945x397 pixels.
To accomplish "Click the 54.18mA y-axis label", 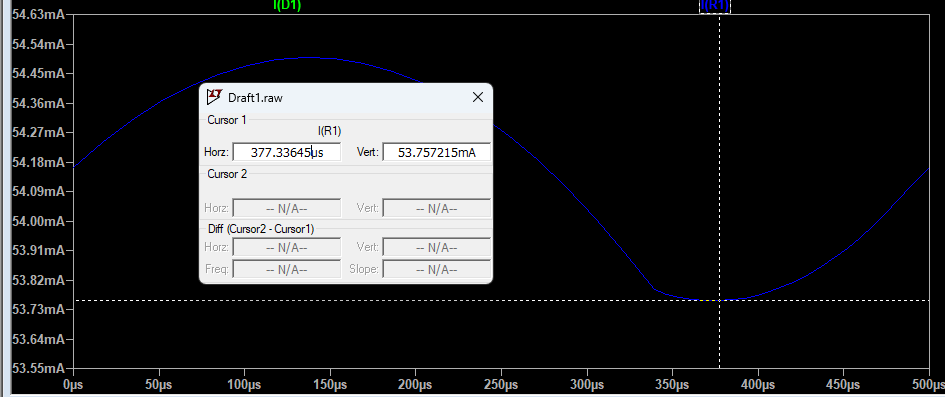I will click(x=39, y=163).
